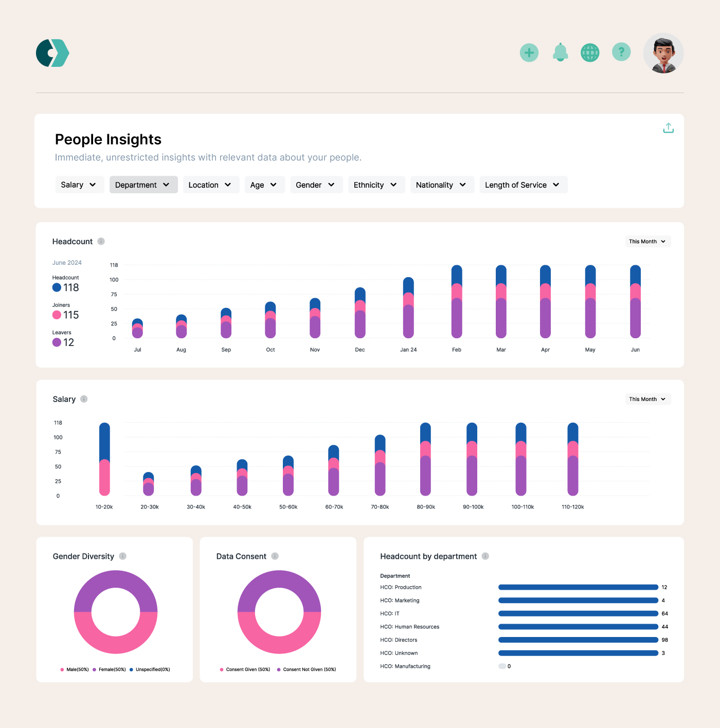Open Headcount This Month period dropdown
Viewport: 720px width, 728px height.
648,241
